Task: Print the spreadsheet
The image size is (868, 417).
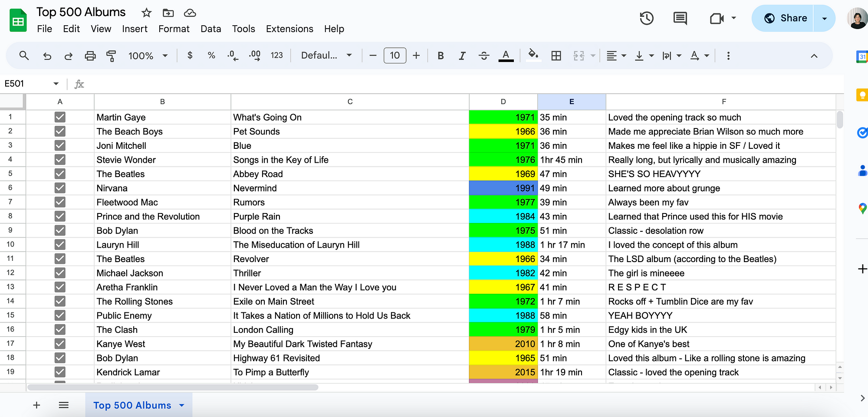Action: [90, 56]
